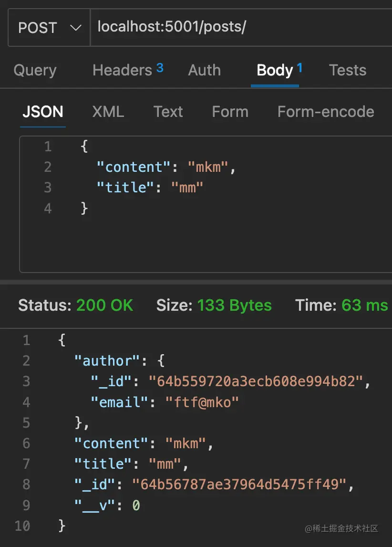Switch to the Headers tab
The width and height of the screenshot is (392, 547).
click(x=122, y=70)
